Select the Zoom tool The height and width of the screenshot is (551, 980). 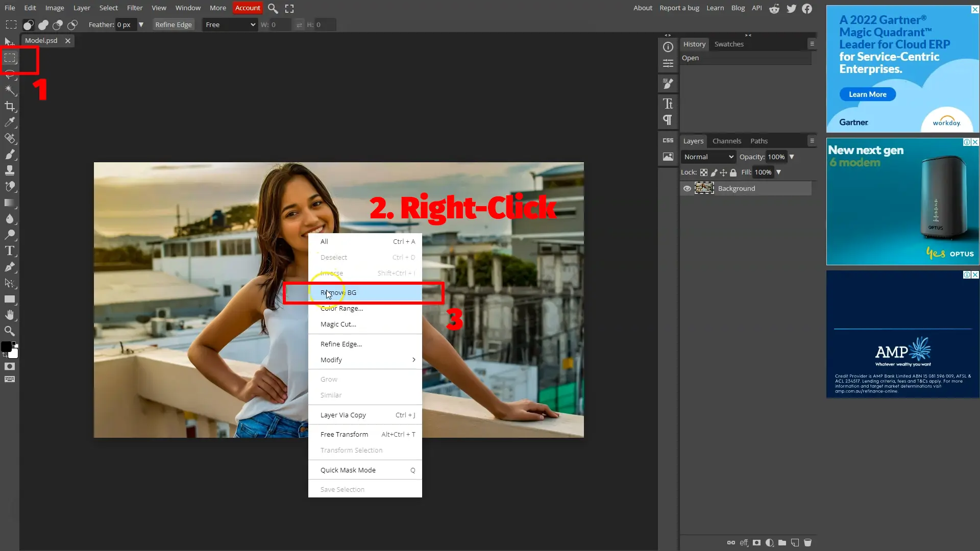10,331
